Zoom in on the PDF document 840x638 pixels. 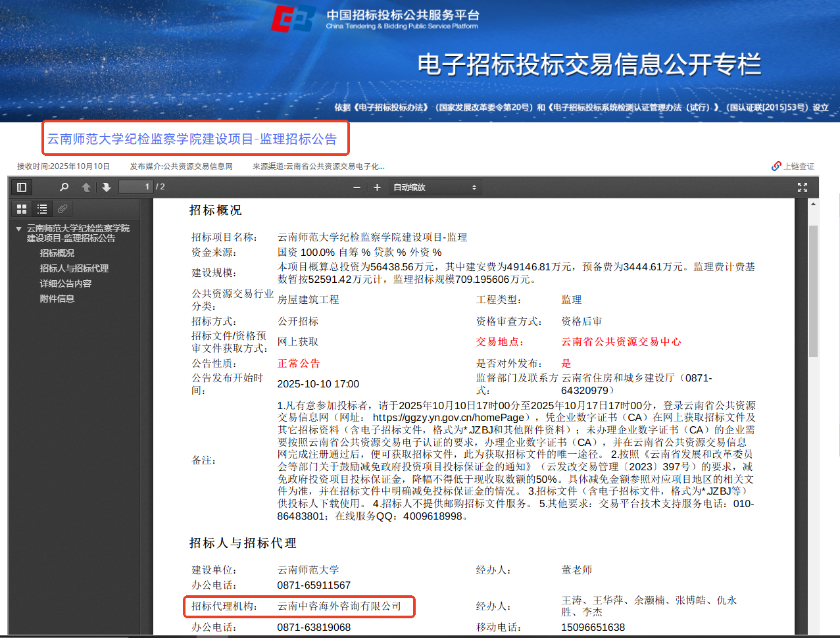[x=377, y=187]
